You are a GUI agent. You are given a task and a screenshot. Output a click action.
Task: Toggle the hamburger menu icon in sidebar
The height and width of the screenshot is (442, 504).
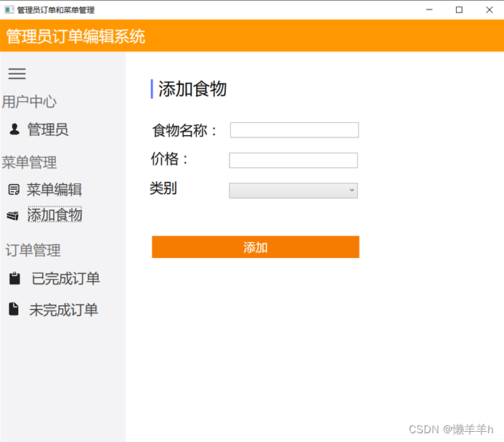pos(17,73)
